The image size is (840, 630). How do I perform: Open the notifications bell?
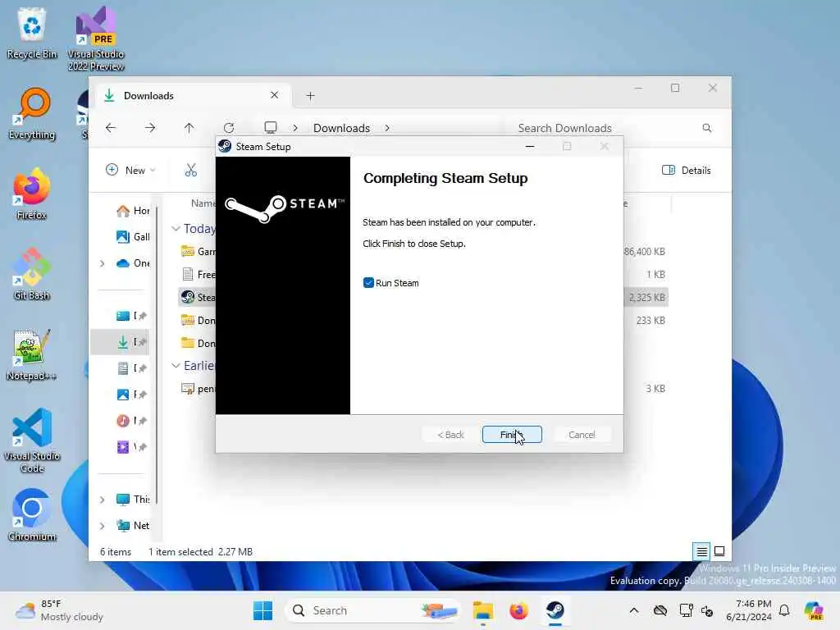pos(784,610)
